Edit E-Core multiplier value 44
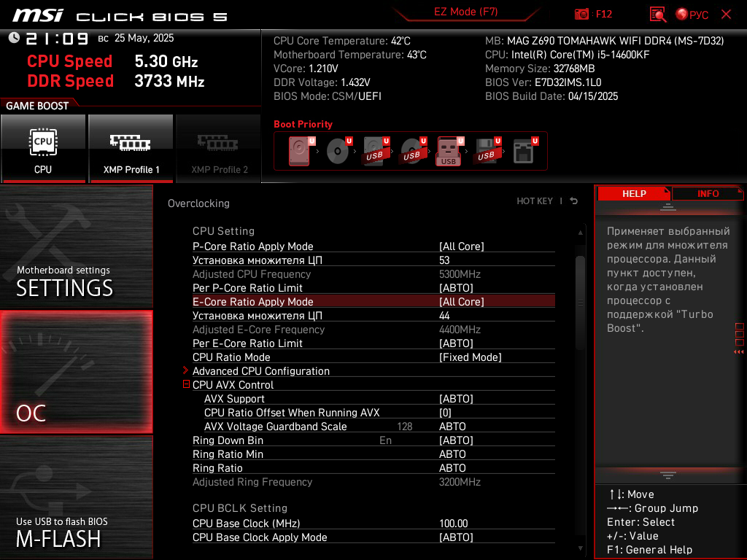 point(444,316)
